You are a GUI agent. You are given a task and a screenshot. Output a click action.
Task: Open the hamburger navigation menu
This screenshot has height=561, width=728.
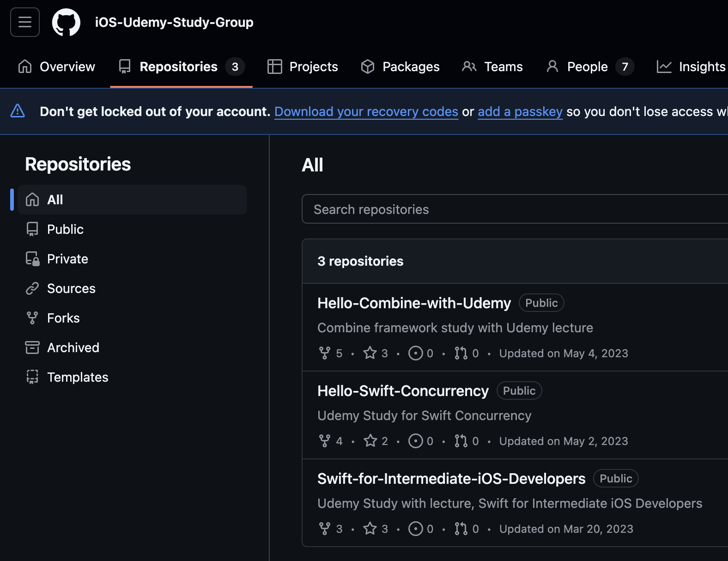pos(25,22)
